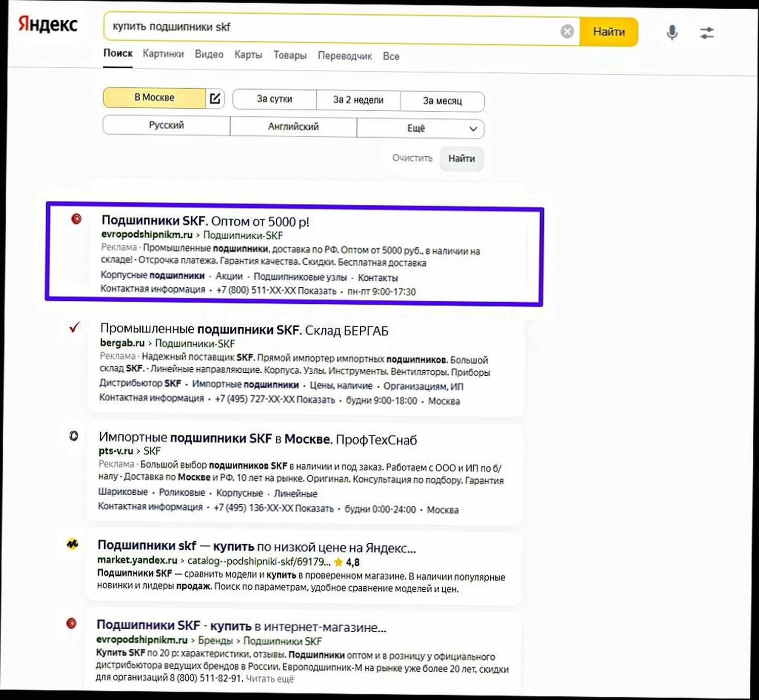
Task: Open Подшипники SKF breadcrumb after Бренды
Action: 282,641
